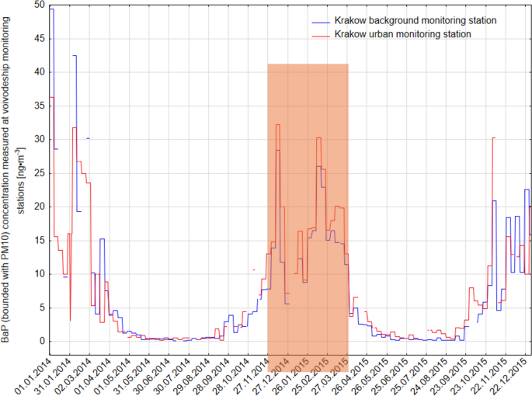Viewport: 532px width, 396px height.
Task: Click the y-axis label 30
Action: pos(40,140)
